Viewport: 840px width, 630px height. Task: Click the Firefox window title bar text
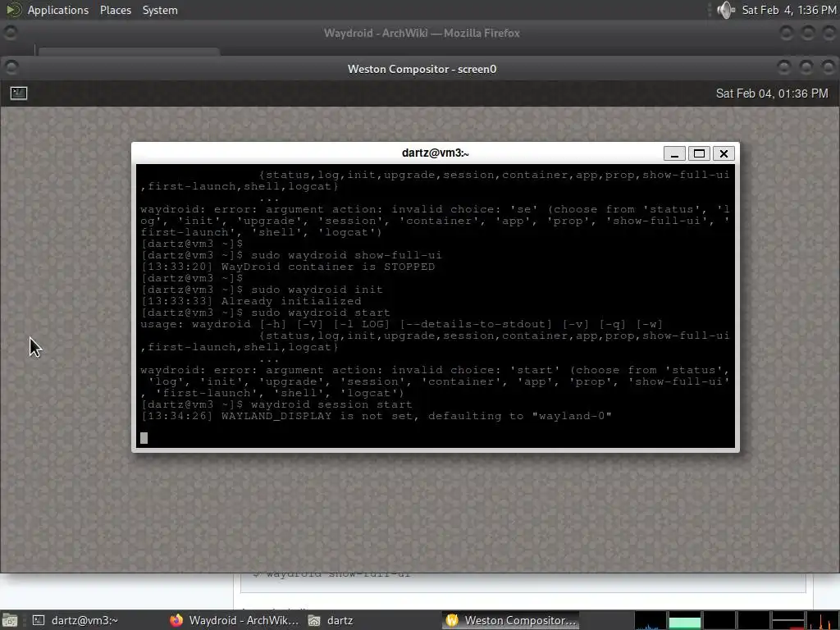pos(422,33)
